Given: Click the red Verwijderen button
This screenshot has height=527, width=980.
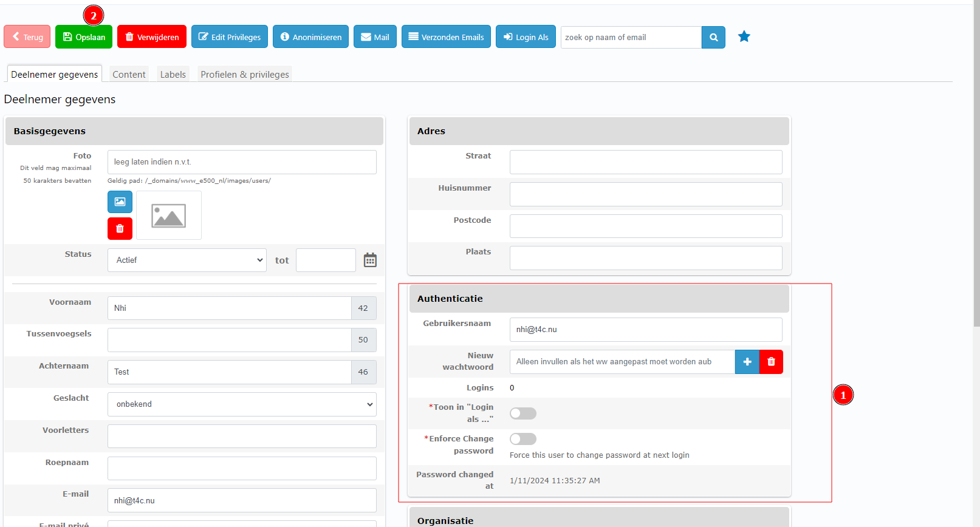Looking at the screenshot, I should pos(152,37).
